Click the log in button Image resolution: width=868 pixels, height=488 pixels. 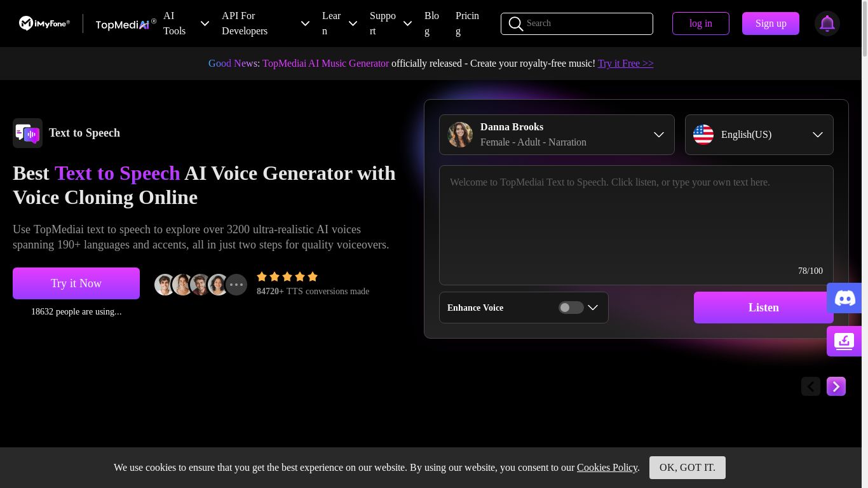701,24
